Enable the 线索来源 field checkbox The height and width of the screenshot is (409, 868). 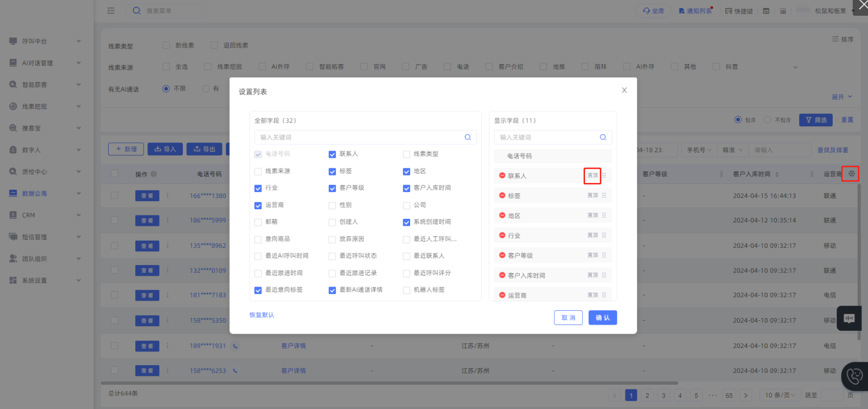[258, 171]
